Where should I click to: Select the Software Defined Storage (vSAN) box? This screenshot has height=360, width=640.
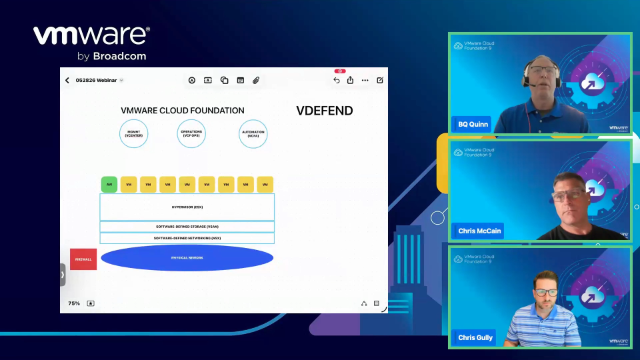(187, 227)
